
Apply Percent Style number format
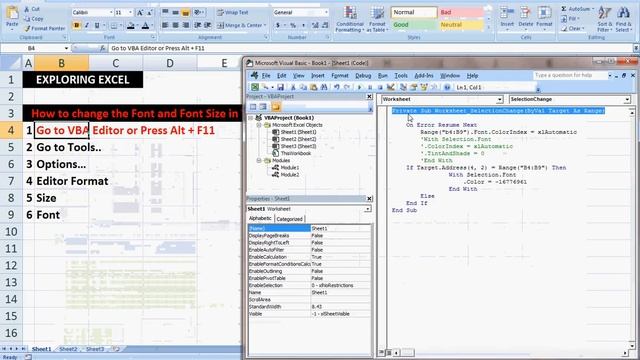coord(293,25)
